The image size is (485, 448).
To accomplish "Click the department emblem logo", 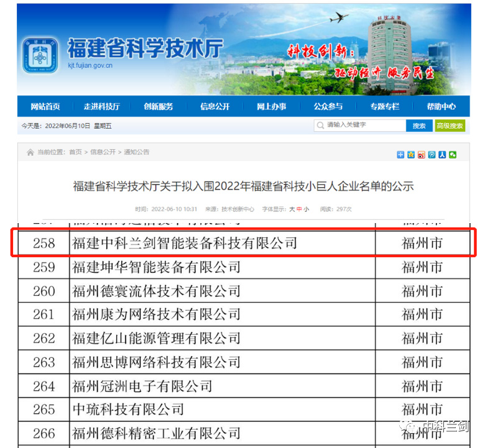I will [41, 57].
